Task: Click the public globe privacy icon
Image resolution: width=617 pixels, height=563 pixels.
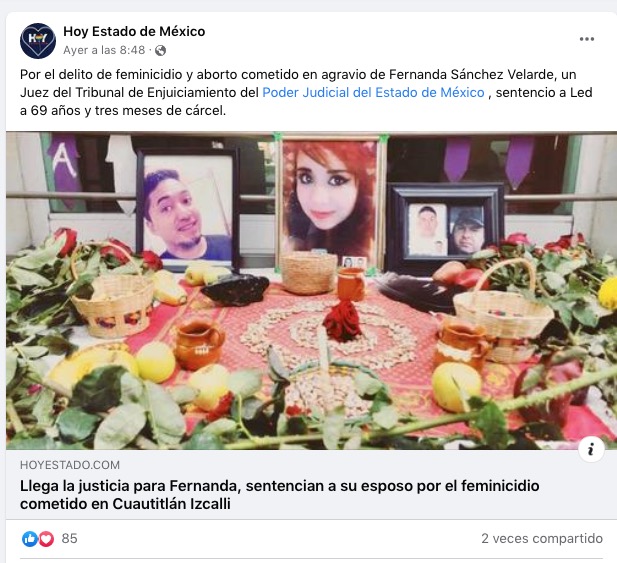Action: pyautogui.click(x=160, y=50)
